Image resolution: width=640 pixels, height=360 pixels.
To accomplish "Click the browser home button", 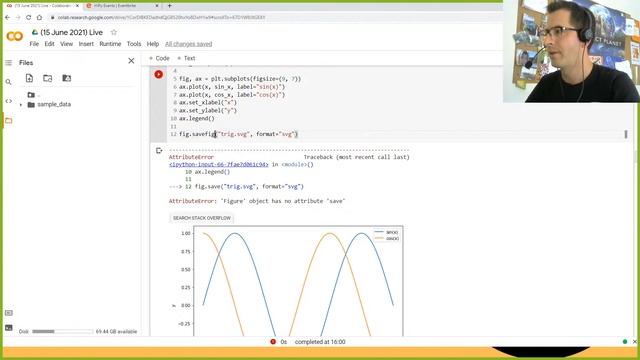I will 39,18.
